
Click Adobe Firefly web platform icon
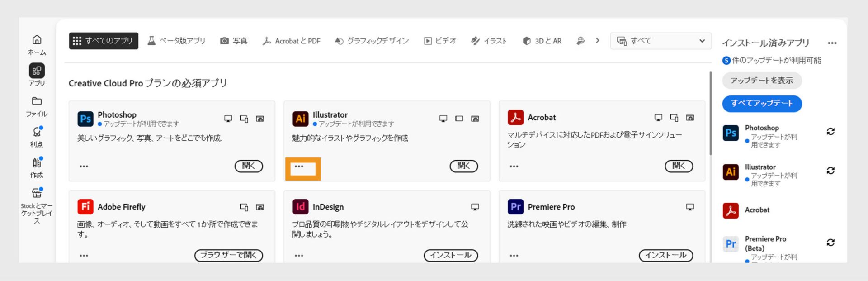click(x=260, y=207)
